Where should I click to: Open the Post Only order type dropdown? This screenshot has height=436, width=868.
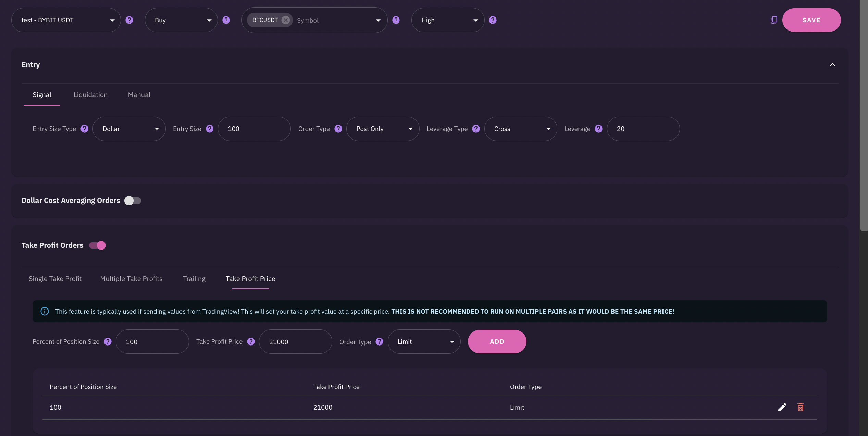click(383, 129)
